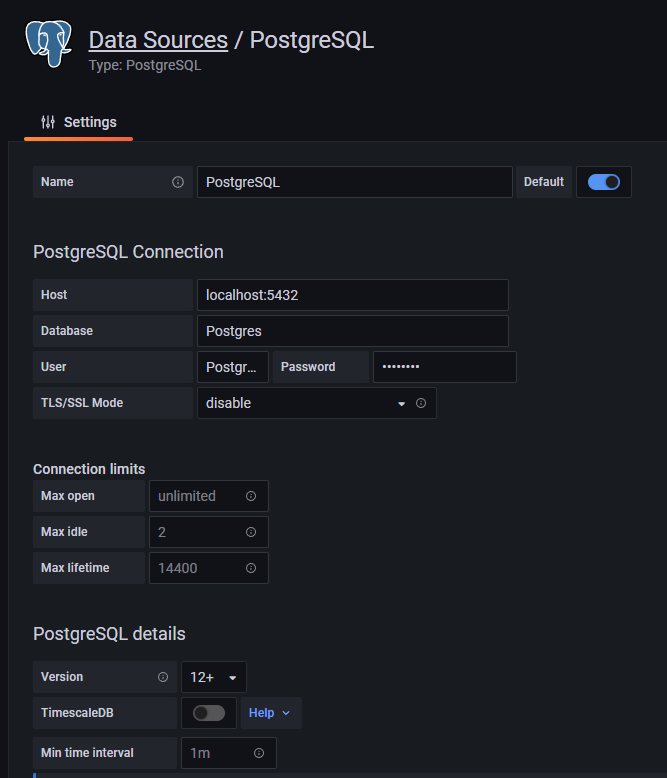Show info tooltip for Max lifetime

[x=251, y=568]
